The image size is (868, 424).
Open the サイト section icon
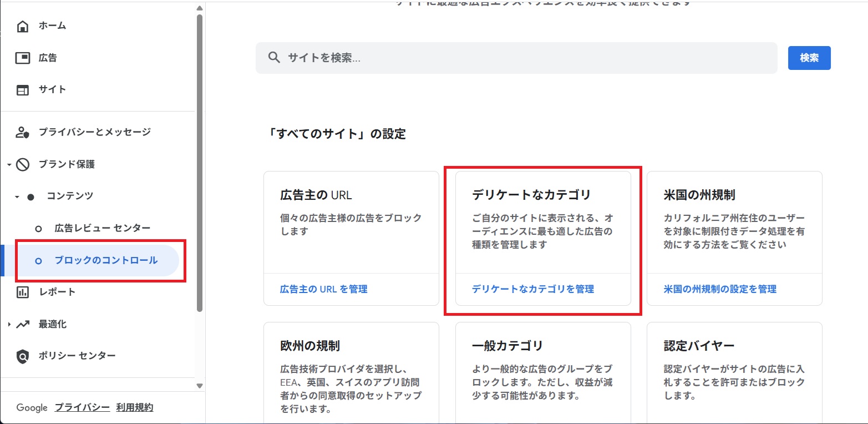pos(23,89)
